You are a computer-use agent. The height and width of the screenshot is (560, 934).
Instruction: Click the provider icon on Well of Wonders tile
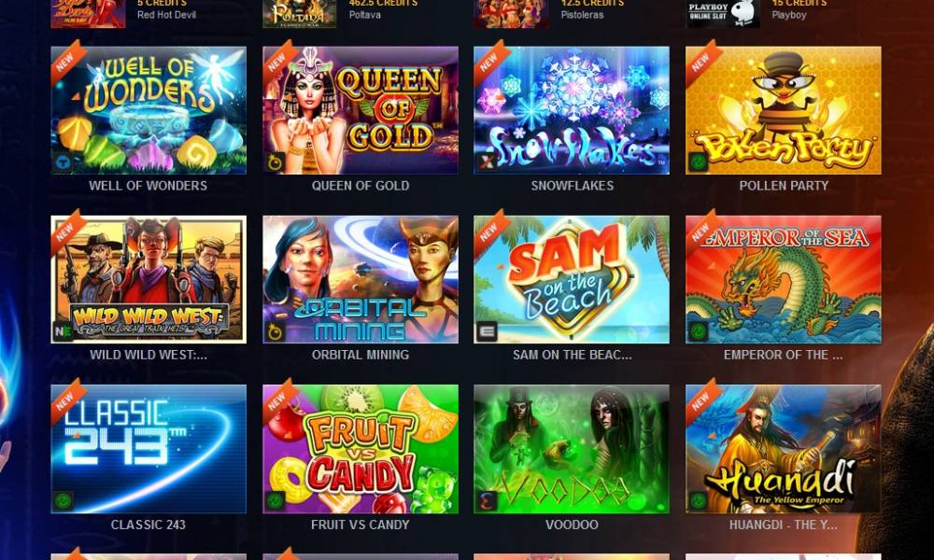[x=64, y=161]
